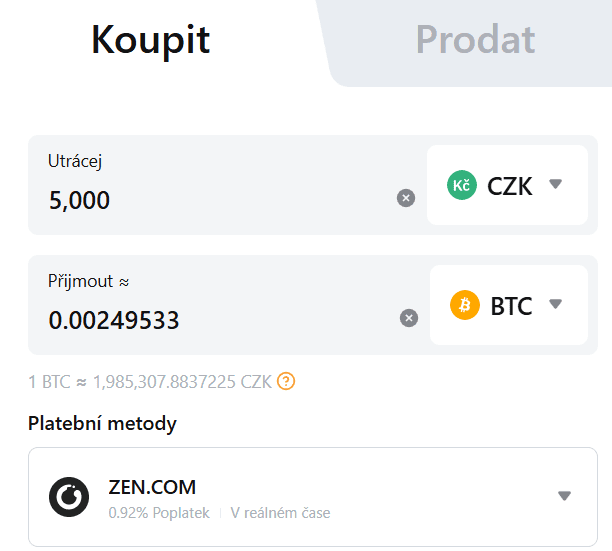Switch to the Prodat tab
The height and width of the screenshot is (551, 612).
point(475,40)
